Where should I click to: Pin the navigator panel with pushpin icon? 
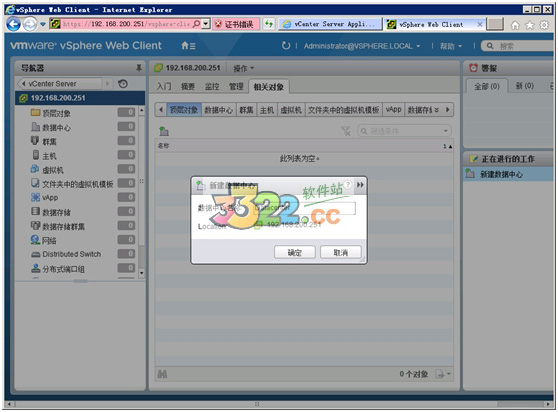pyautogui.click(x=139, y=68)
